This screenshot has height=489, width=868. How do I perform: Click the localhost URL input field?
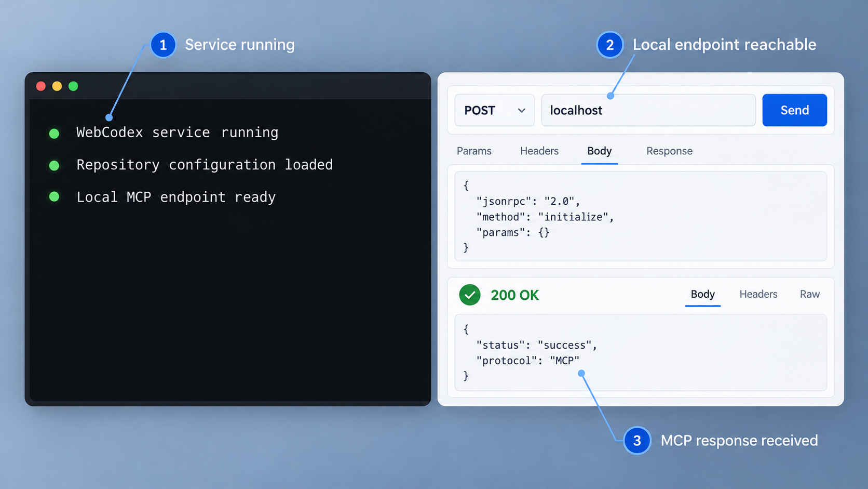coord(648,110)
